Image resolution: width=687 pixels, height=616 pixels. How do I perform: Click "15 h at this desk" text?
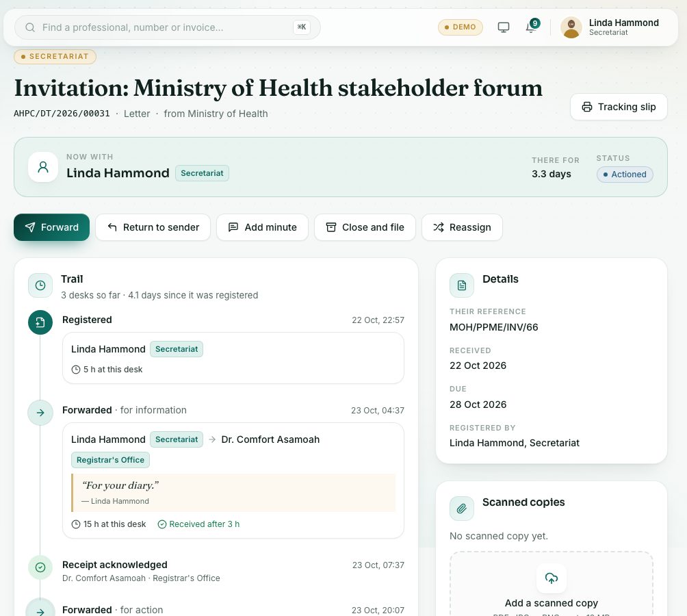tap(114, 524)
